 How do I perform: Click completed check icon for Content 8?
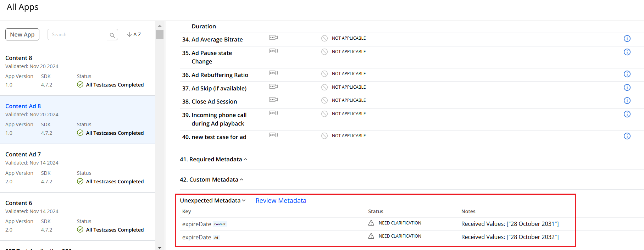point(80,84)
